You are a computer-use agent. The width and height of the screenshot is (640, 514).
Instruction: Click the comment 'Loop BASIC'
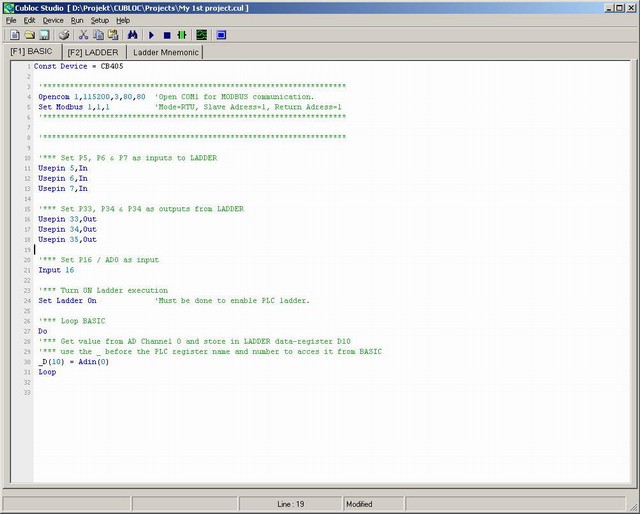72,321
